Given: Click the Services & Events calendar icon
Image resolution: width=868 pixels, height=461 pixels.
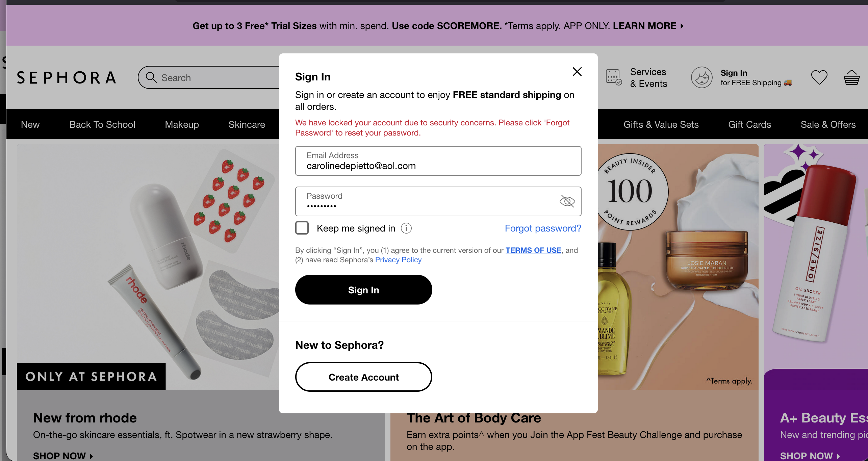Looking at the screenshot, I should coord(613,77).
